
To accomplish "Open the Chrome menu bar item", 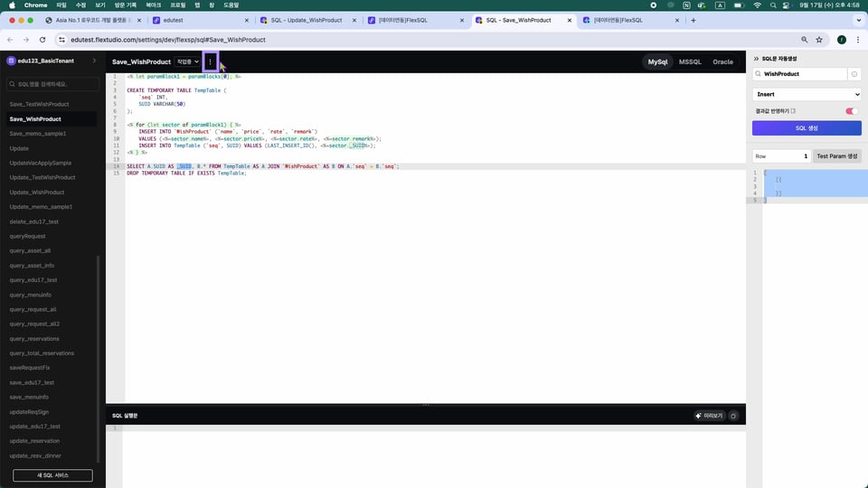I will tap(35, 5).
